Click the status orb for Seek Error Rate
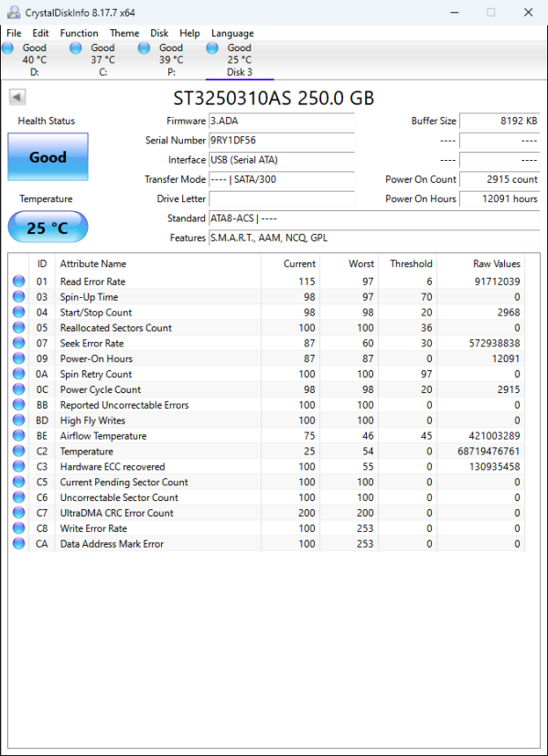The image size is (548, 756). point(19,343)
